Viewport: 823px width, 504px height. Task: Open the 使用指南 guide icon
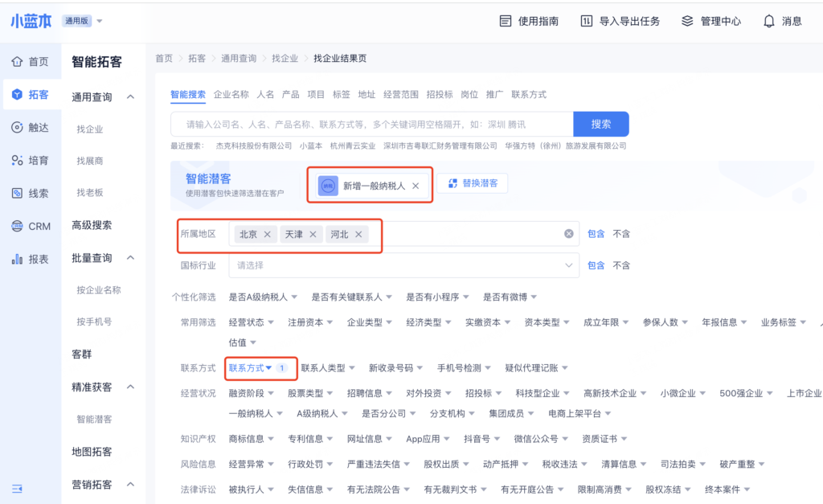[x=505, y=21]
